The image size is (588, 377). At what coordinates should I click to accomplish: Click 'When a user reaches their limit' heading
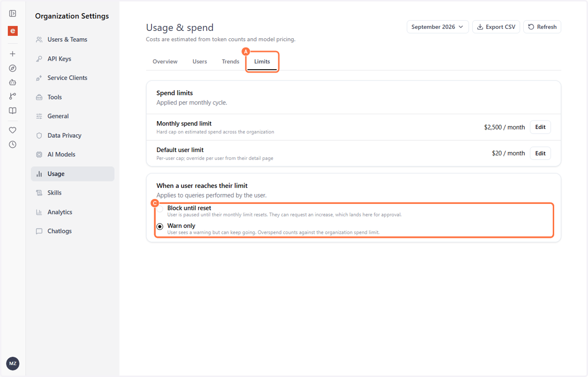click(202, 186)
